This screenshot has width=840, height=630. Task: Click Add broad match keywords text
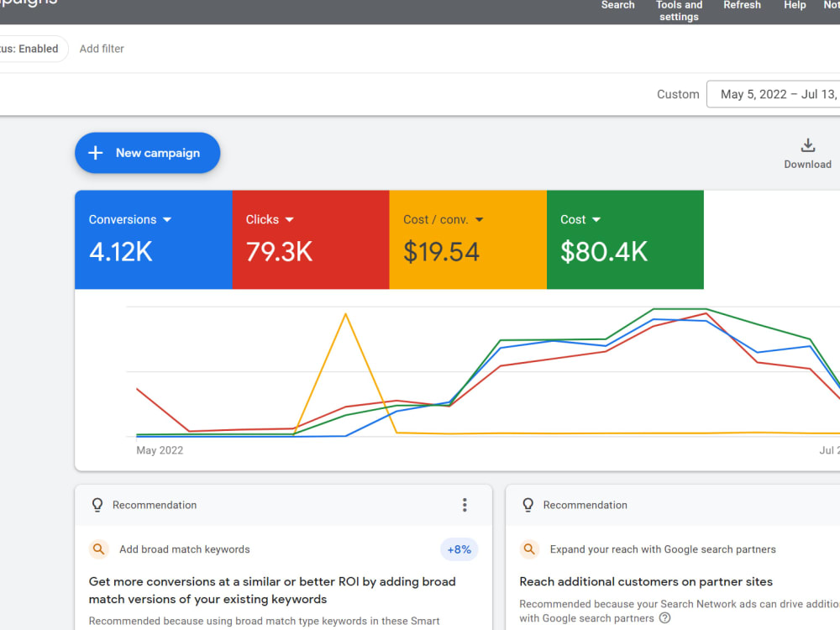point(184,549)
